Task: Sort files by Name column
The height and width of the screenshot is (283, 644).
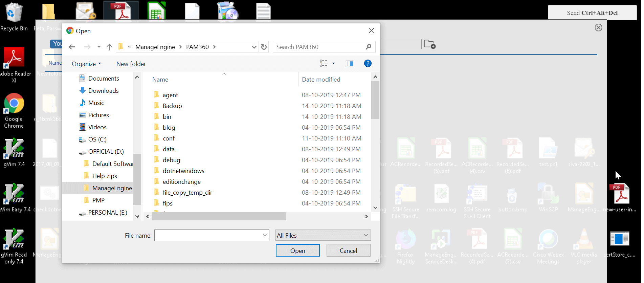Action: click(160, 80)
